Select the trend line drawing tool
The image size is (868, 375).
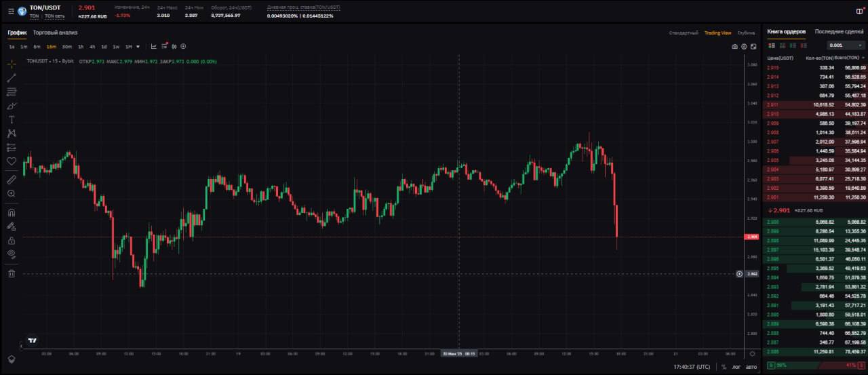pyautogui.click(x=12, y=78)
